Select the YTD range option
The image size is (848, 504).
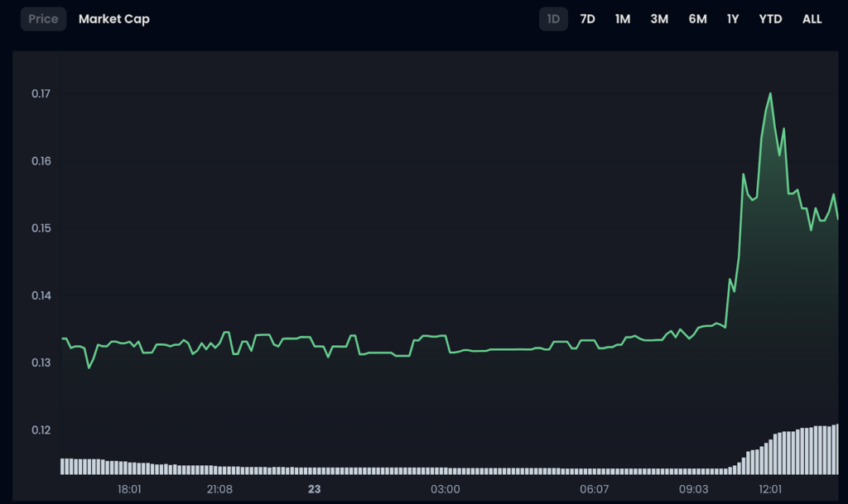(770, 19)
